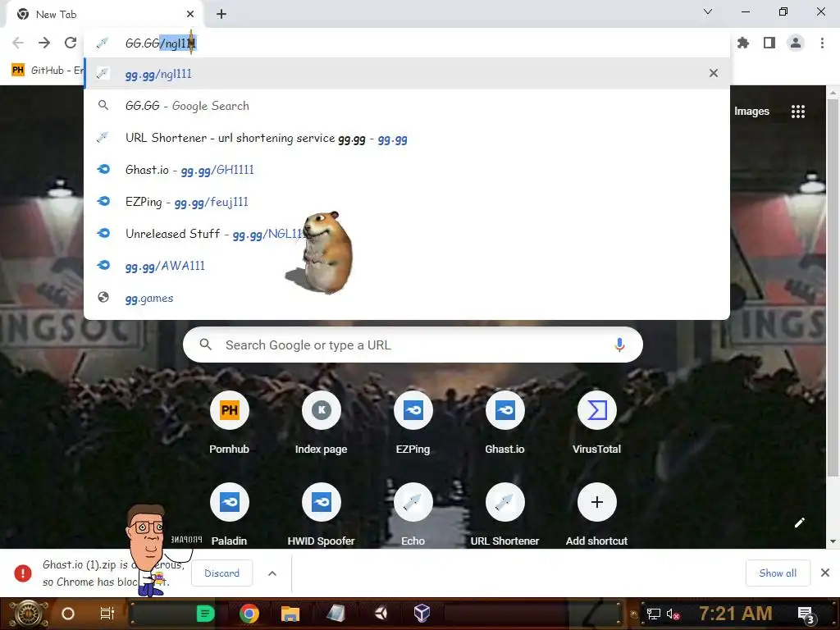Open Task View on taskbar

click(107, 614)
